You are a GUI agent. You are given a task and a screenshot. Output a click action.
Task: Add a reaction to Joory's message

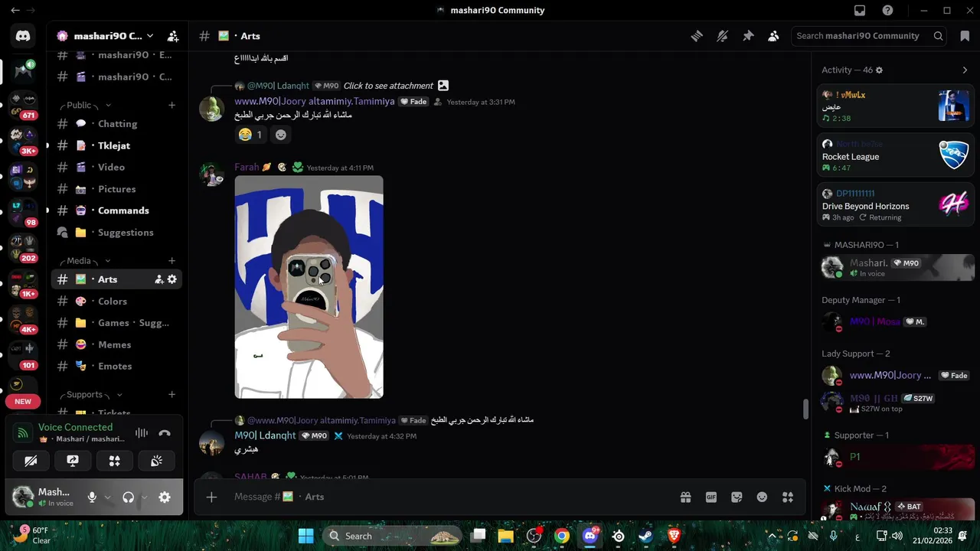281,135
